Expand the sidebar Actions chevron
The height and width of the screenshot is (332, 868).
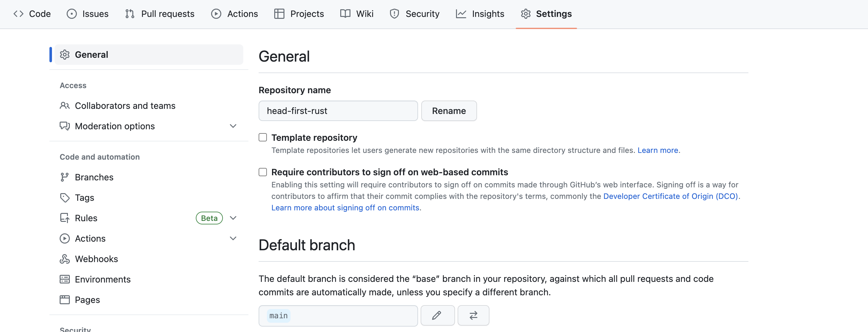click(x=233, y=238)
